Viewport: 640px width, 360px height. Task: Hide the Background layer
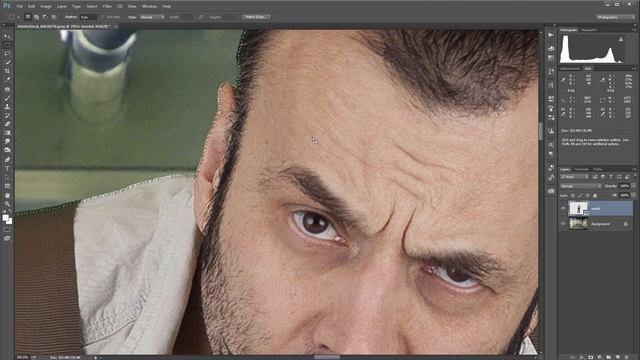(x=563, y=224)
